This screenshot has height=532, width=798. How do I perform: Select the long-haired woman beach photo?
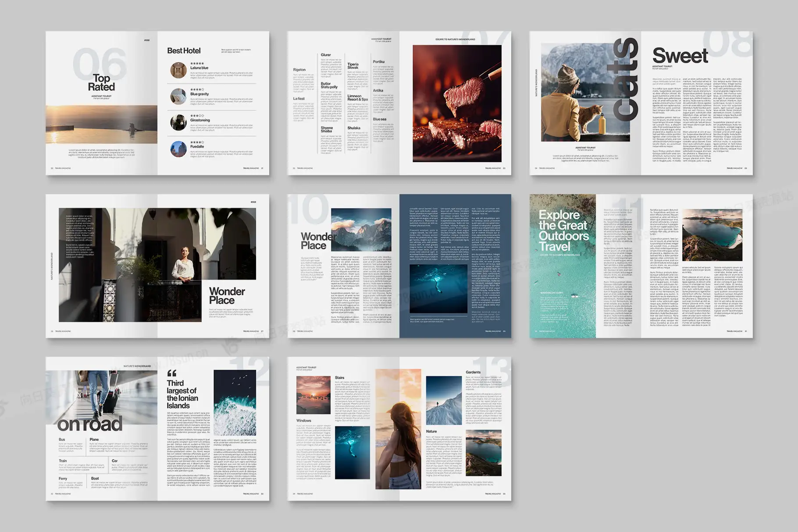[x=398, y=429]
